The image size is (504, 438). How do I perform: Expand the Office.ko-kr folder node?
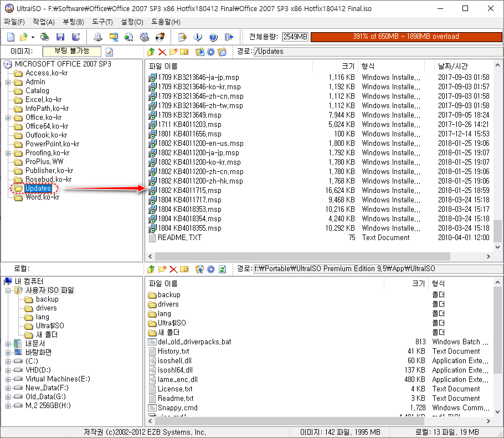coord(8,118)
